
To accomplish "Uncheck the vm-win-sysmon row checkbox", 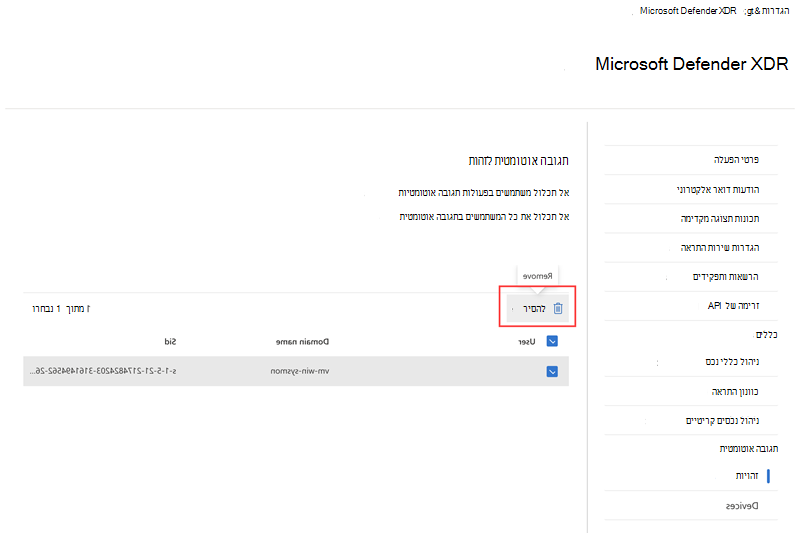I will pyautogui.click(x=552, y=371).
